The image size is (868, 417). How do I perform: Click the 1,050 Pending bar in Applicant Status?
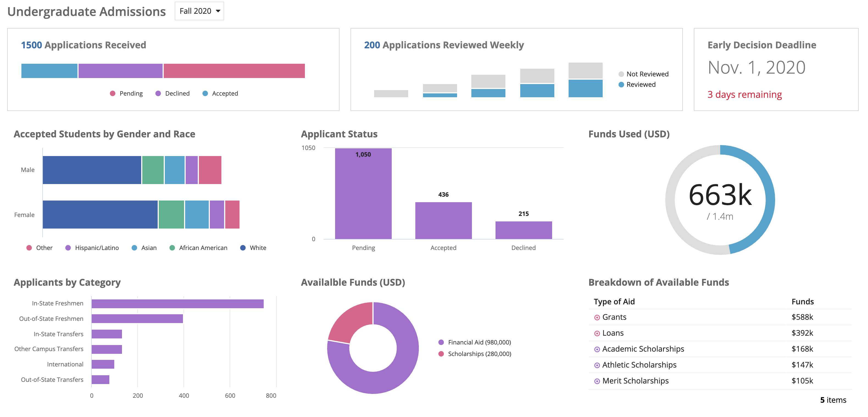pos(363,193)
